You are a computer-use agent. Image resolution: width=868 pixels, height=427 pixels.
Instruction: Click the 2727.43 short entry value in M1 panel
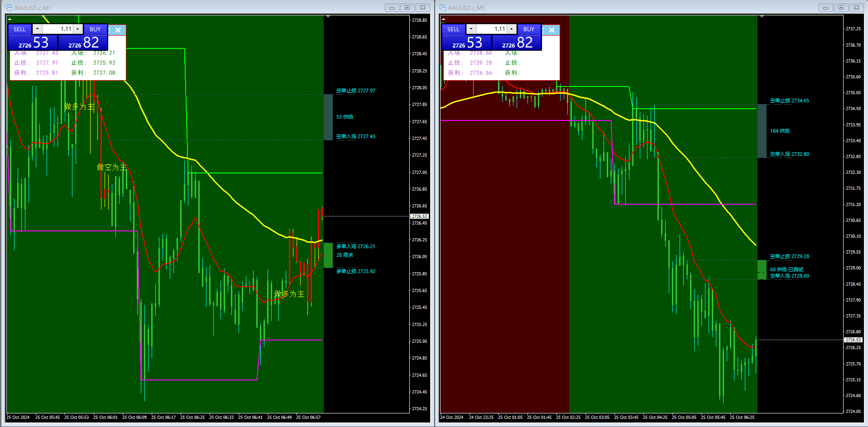(x=47, y=53)
